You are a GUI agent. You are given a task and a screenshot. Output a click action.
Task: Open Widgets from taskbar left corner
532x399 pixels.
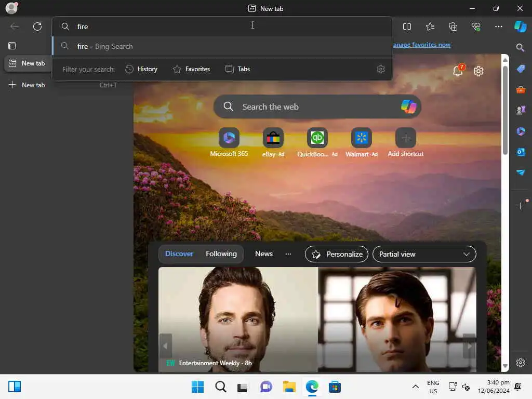click(x=15, y=387)
